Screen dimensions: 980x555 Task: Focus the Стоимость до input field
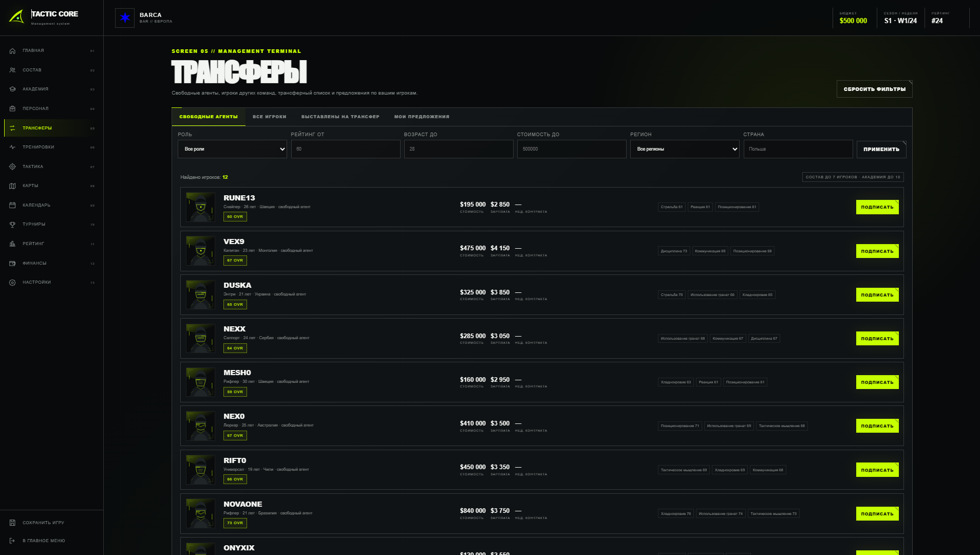pyautogui.click(x=572, y=149)
